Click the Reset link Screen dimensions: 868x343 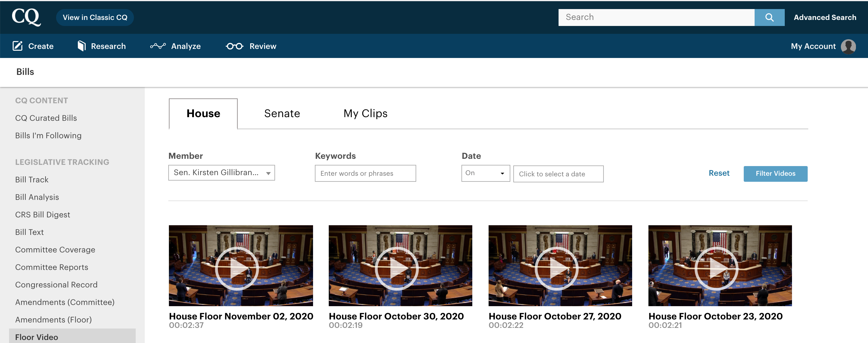pyautogui.click(x=719, y=173)
